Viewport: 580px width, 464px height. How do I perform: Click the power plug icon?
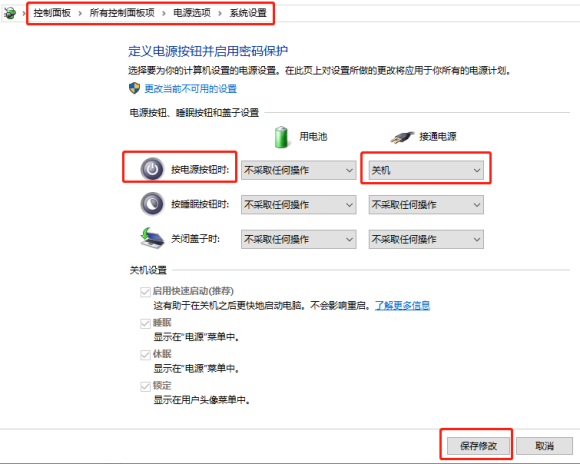pyautogui.click(x=402, y=137)
